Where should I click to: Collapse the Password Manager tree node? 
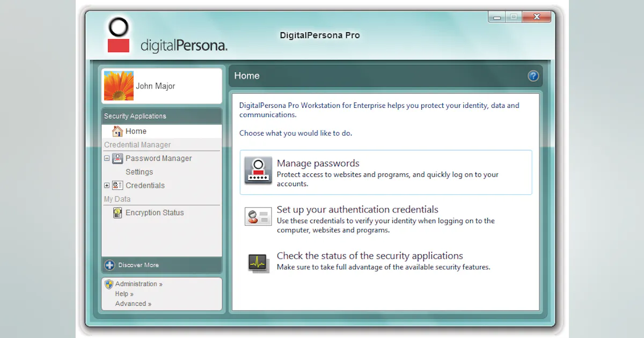pyautogui.click(x=107, y=158)
